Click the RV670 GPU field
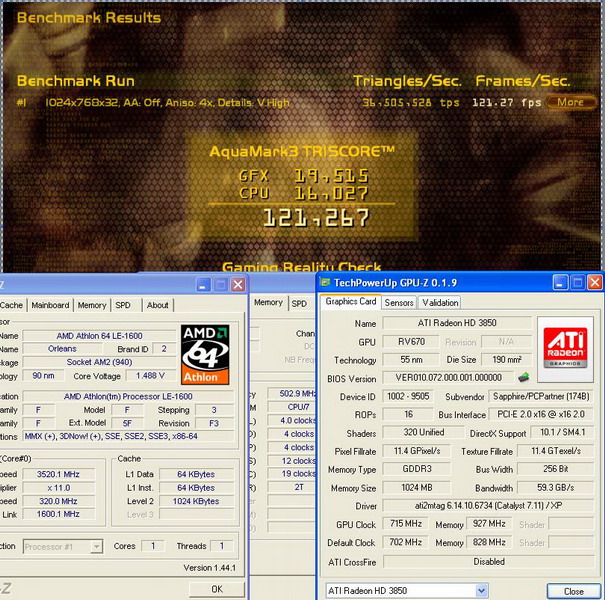This screenshot has height=600, width=605. tap(411, 341)
